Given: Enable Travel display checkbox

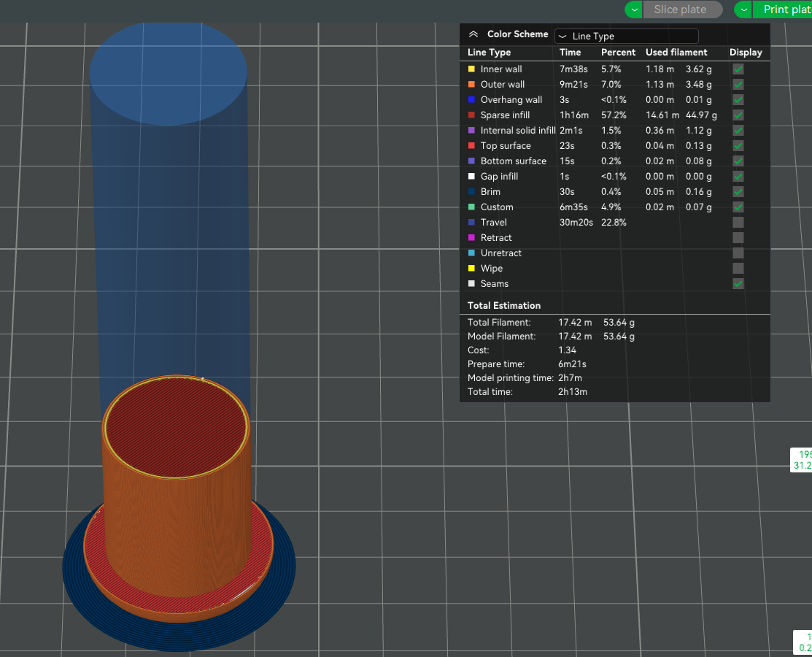Looking at the screenshot, I should pos(738,222).
